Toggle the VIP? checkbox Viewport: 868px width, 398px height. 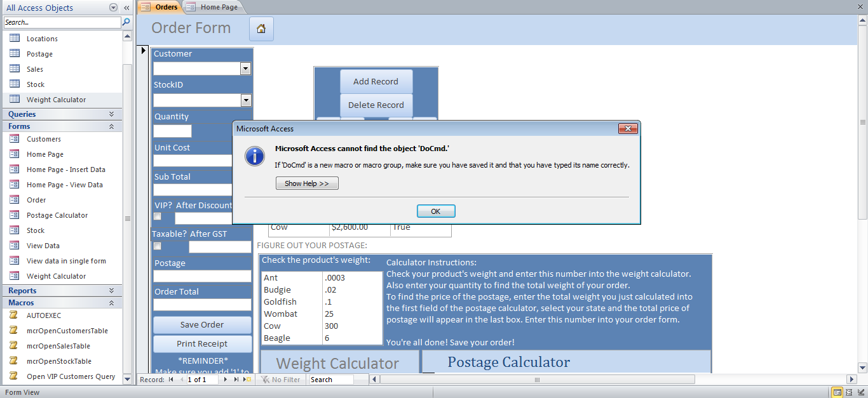[x=158, y=216]
